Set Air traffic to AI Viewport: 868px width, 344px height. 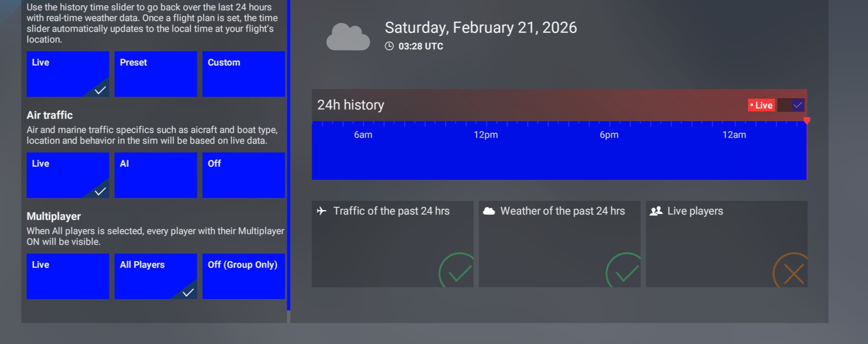pos(155,175)
